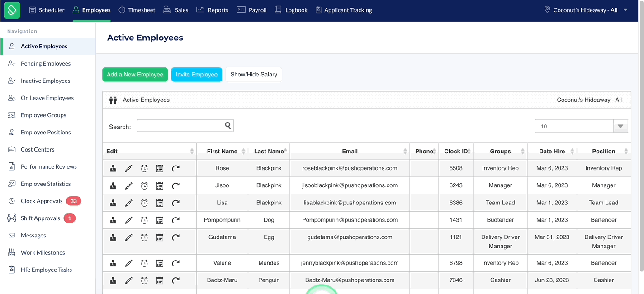Click the redo arrow icon for Rosé
The width and height of the screenshot is (644, 294).
[175, 168]
